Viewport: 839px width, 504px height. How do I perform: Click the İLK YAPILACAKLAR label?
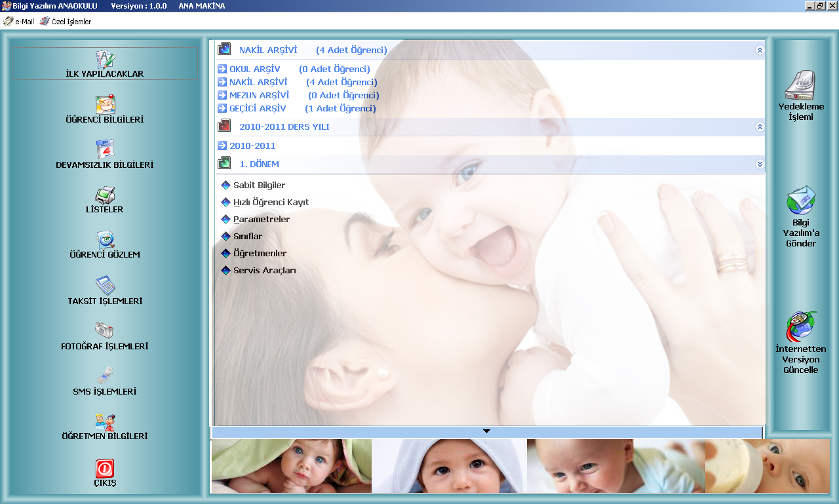point(105,74)
